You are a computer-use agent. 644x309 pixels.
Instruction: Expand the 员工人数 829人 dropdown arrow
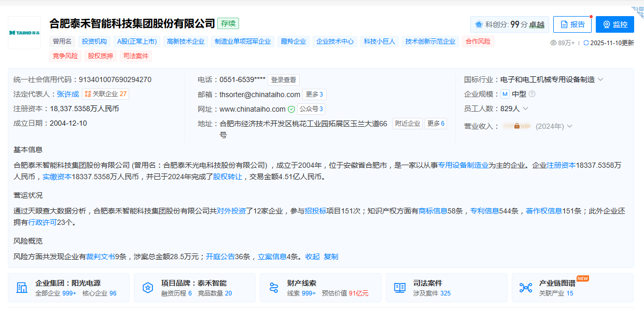[x=525, y=109]
